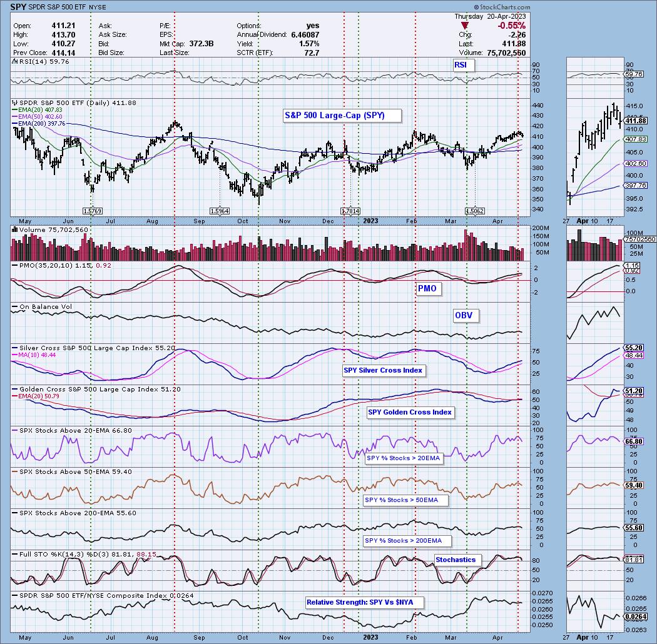Click the 59.76 RSI value tag
657x644 pixels.
[634, 74]
